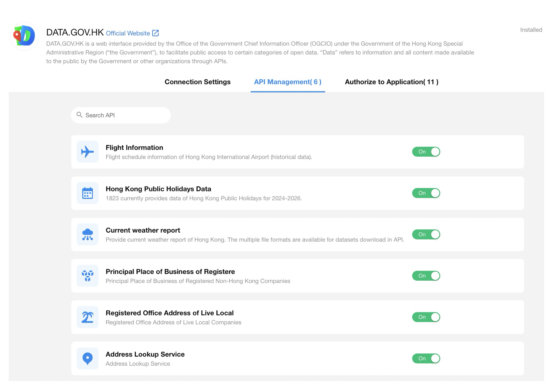
Task: Focus the Search API input field
Action: point(121,115)
